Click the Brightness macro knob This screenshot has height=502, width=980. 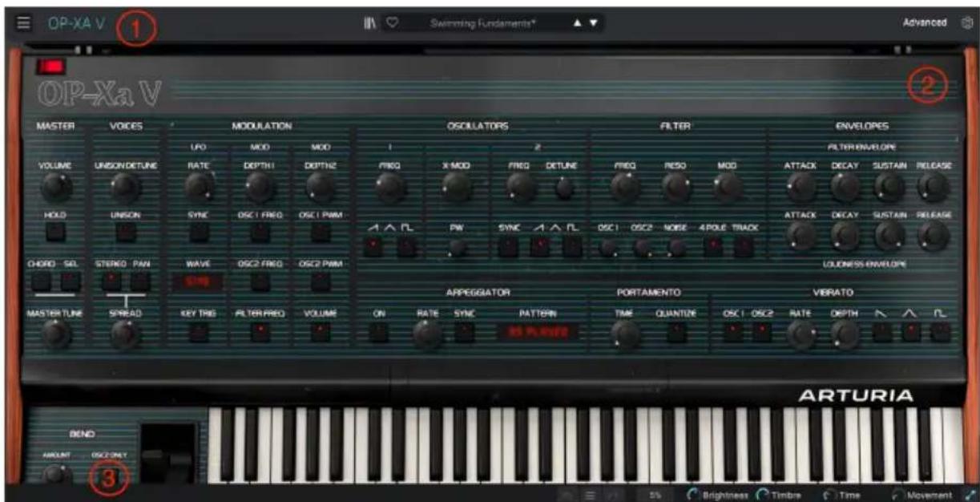click(694, 496)
